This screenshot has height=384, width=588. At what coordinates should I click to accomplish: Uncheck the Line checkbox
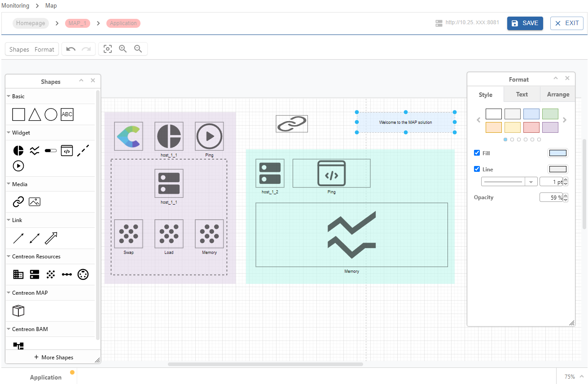(x=477, y=169)
